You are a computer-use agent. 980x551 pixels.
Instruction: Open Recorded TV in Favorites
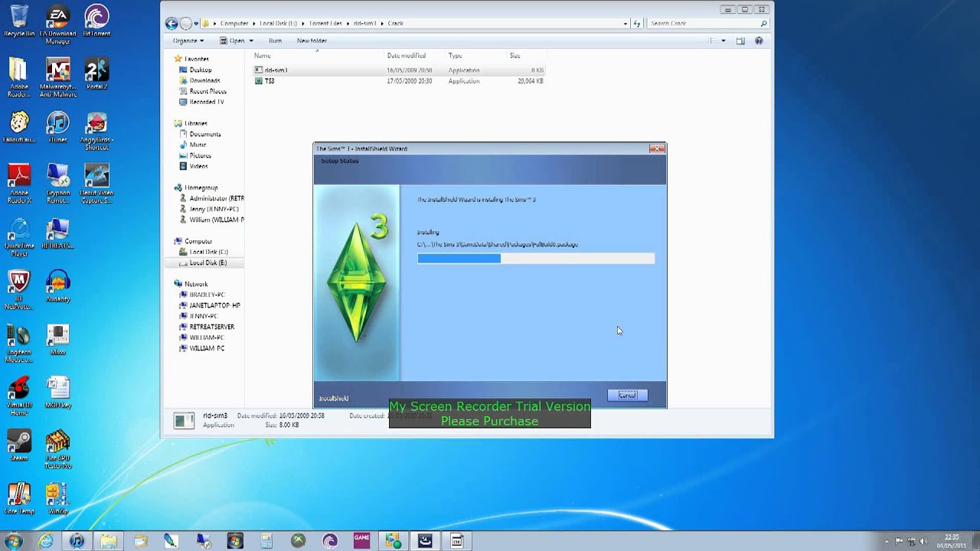pyautogui.click(x=207, y=102)
